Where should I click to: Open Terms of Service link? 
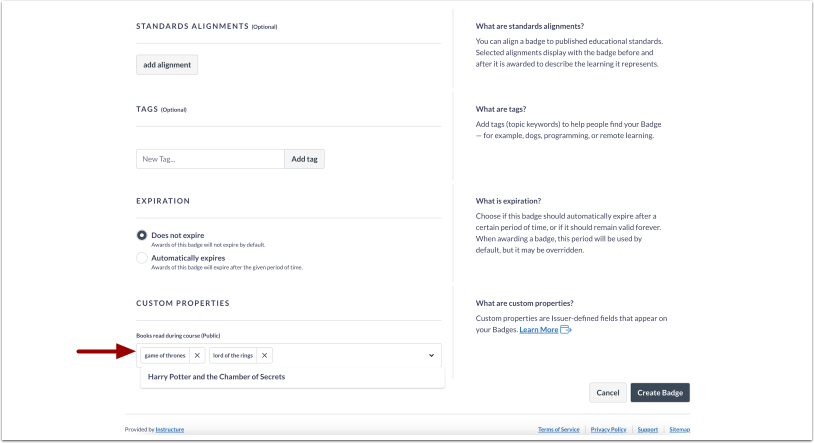click(x=558, y=429)
